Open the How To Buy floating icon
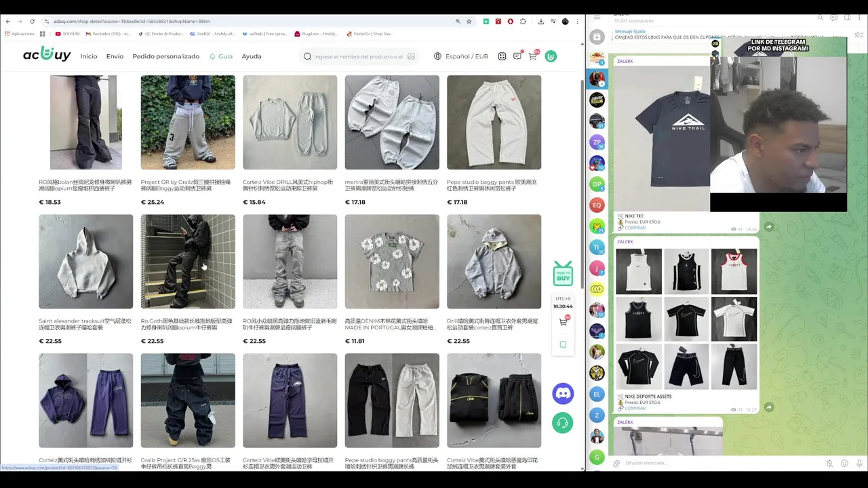This screenshot has width=868, height=488. pyautogui.click(x=563, y=273)
